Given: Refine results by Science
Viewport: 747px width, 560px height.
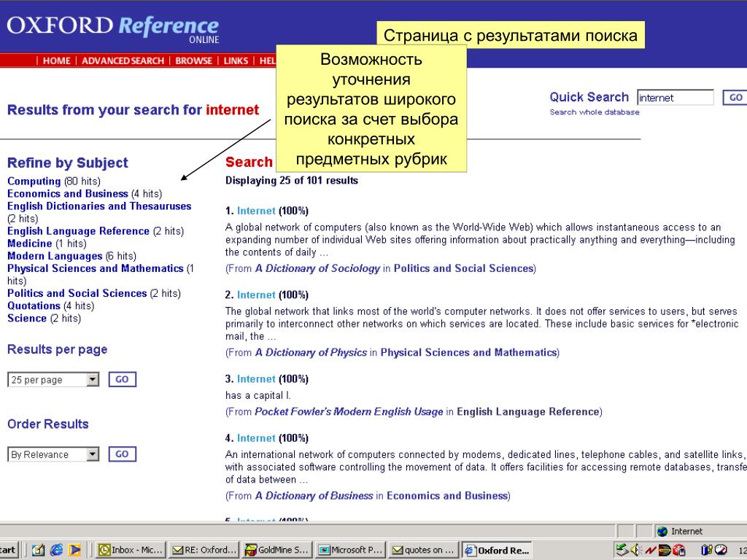Looking at the screenshot, I should pyautogui.click(x=27, y=318).
